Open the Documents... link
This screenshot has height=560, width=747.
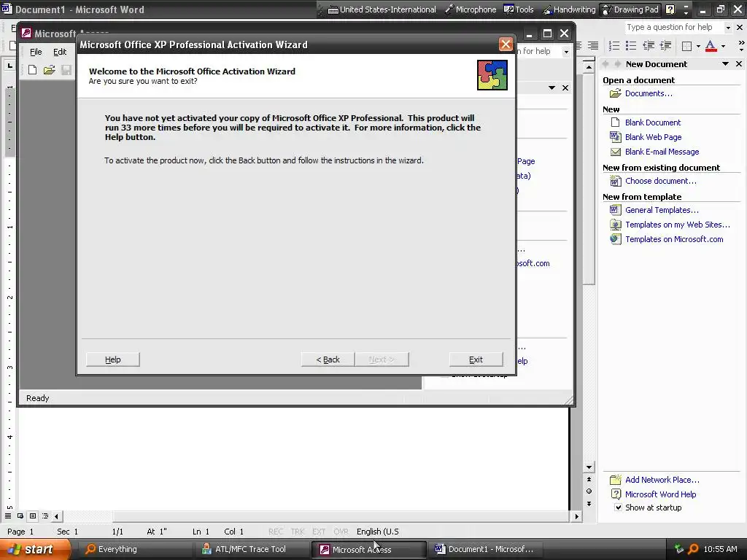pos(649,93)
